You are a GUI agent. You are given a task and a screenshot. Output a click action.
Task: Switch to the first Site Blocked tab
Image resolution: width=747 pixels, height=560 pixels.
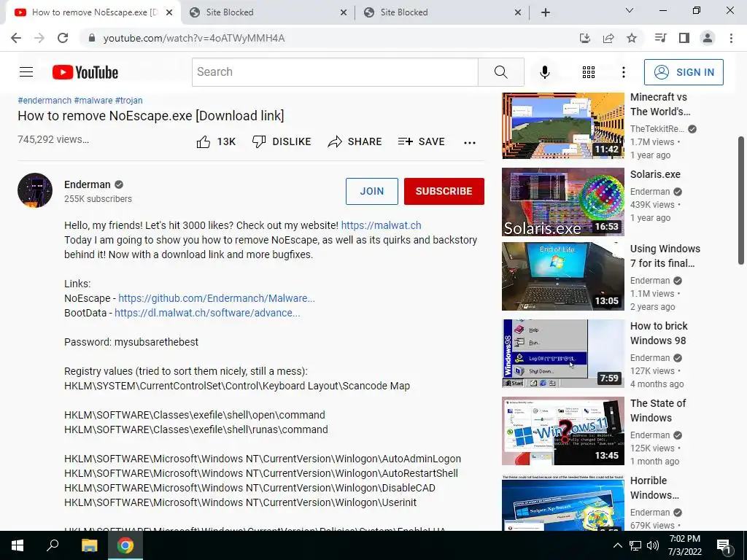(267, 12)
